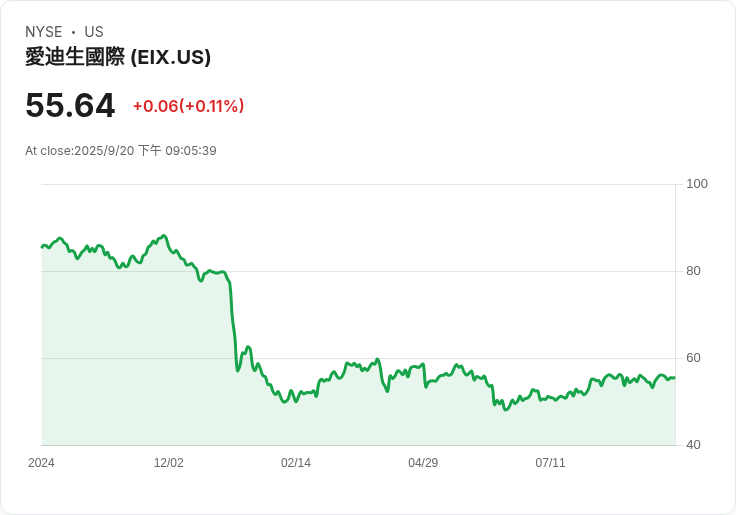Select the 80 y-axis label
Screen dimensions: 736x515
click(x=693, y=271)
